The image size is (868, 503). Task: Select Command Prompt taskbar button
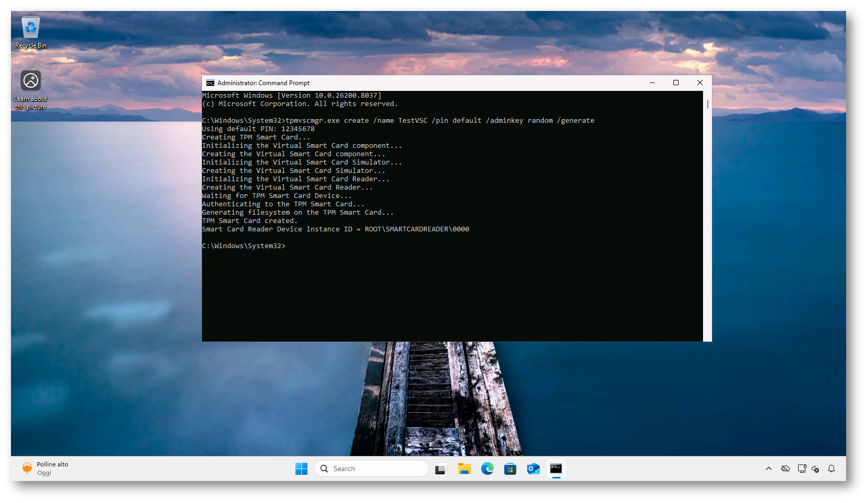click(x=556, y=469)
